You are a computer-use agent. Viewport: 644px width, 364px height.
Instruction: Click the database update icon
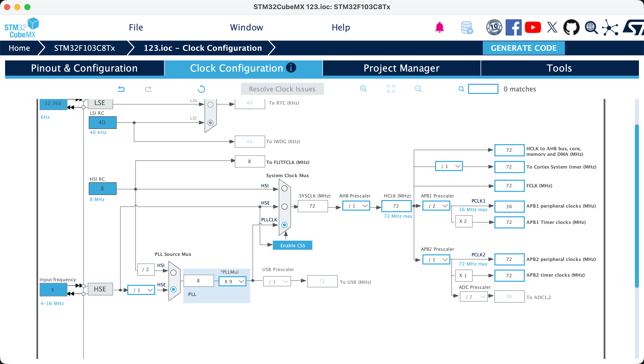[x=467, y=27]
